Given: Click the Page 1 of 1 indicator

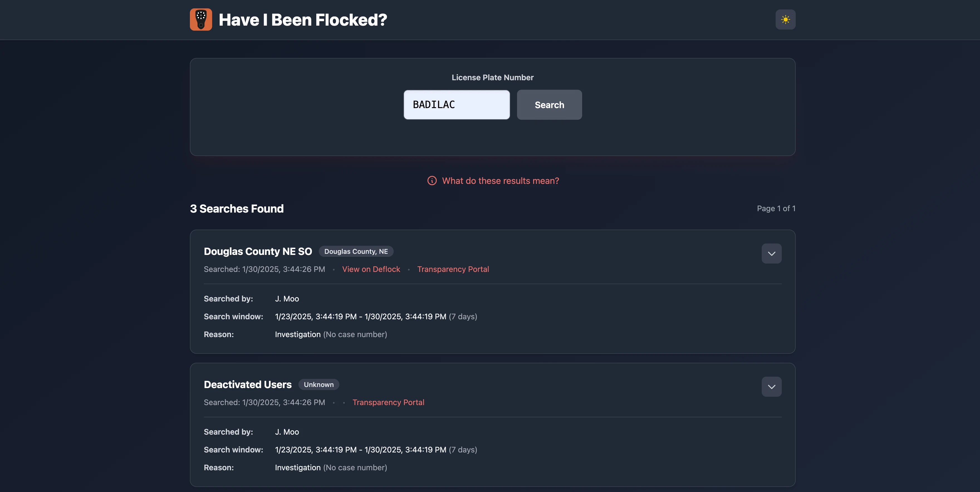Looking at the screenshot, I should click(x=776, y=208).
